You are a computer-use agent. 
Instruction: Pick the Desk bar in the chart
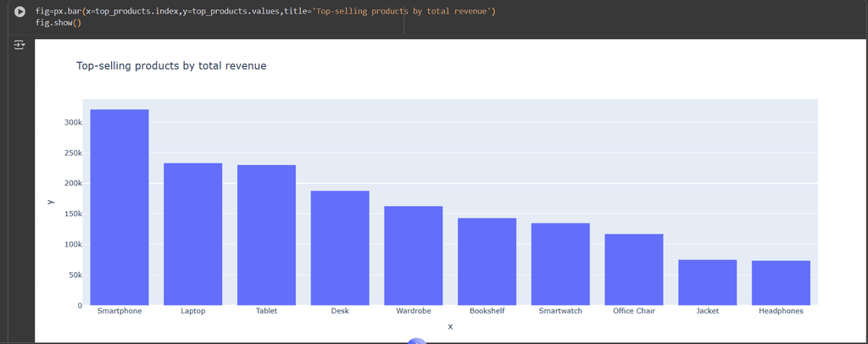point(340,247)
